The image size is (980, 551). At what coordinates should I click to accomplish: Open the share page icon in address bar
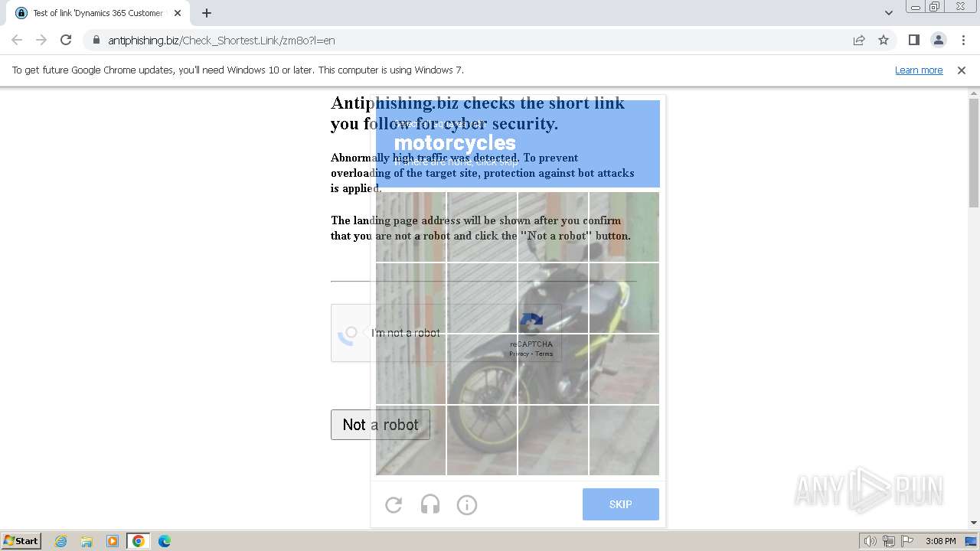coord(859,40)
